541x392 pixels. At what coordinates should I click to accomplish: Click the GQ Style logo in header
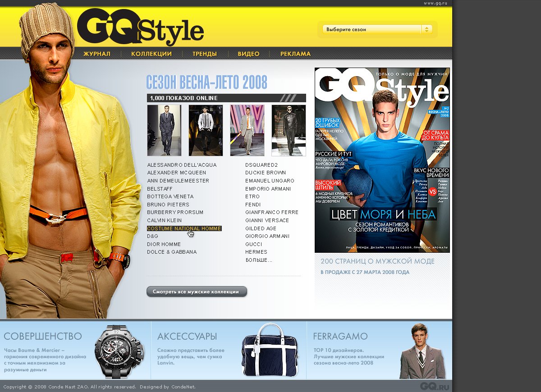tap(140, 27)
